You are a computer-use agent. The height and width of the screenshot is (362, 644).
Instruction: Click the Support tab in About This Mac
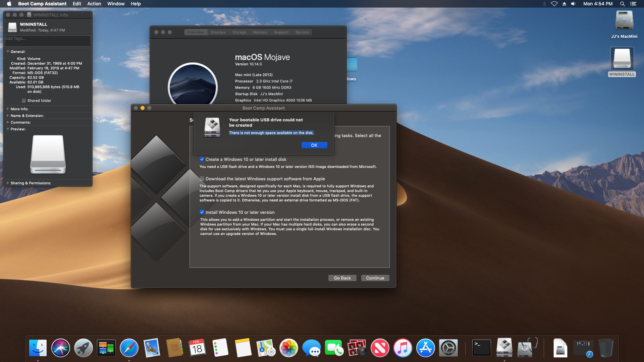pyautogui.click(x=281, y=32)
